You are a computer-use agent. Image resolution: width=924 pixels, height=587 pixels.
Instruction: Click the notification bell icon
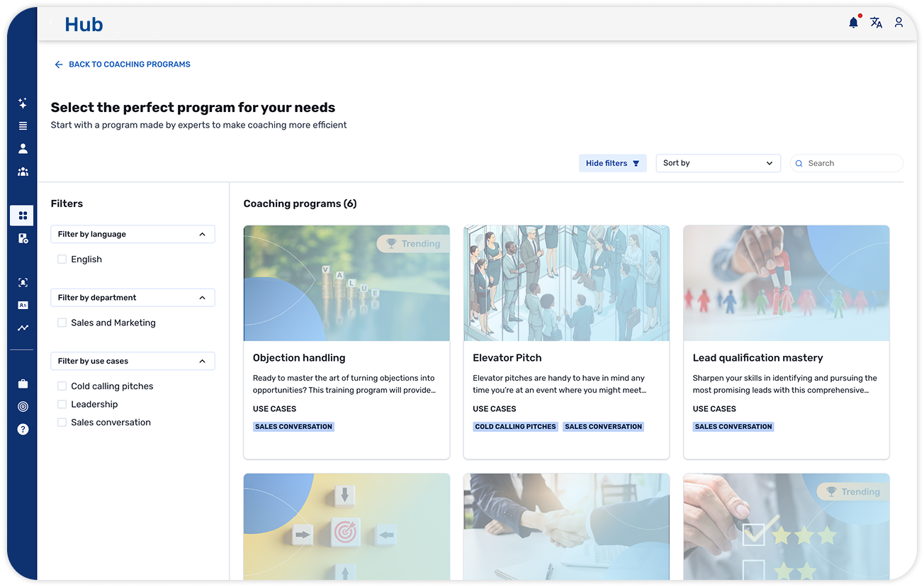853,23
